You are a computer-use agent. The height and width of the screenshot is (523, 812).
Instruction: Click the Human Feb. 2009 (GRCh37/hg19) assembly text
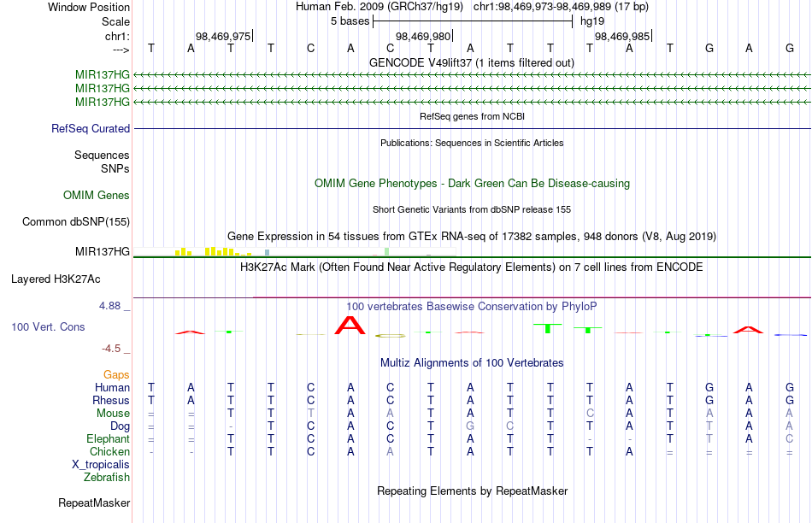[380, 7]
